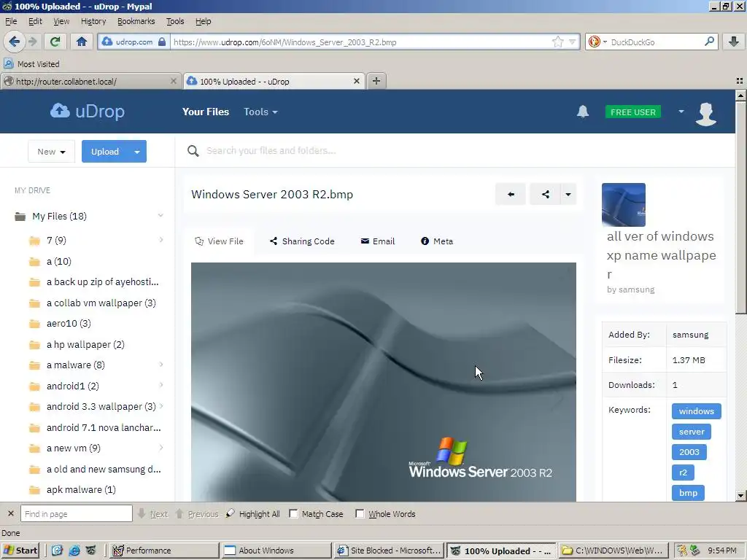Click the r2 keyword tag
This screenshot has height=560, width=747.
[683, 472]
